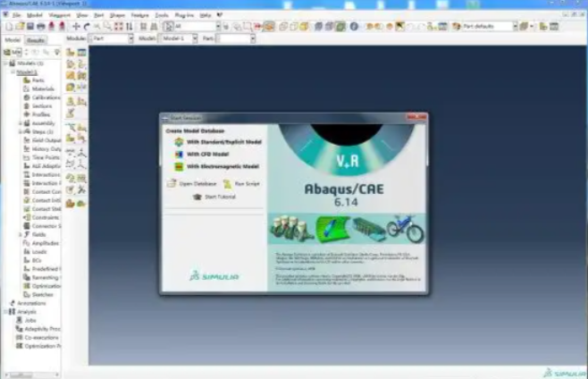This screenshot has width=588, height=379.
Task: Click the model tree filter funnel icon
Action: click(x=57, y=52)
